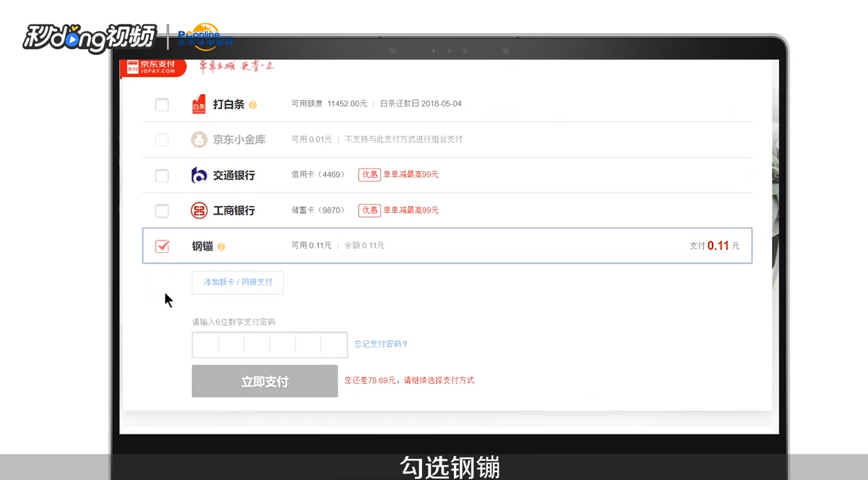
Task: Click the 6-digit payment password field
Action: [x=270, y=345]
